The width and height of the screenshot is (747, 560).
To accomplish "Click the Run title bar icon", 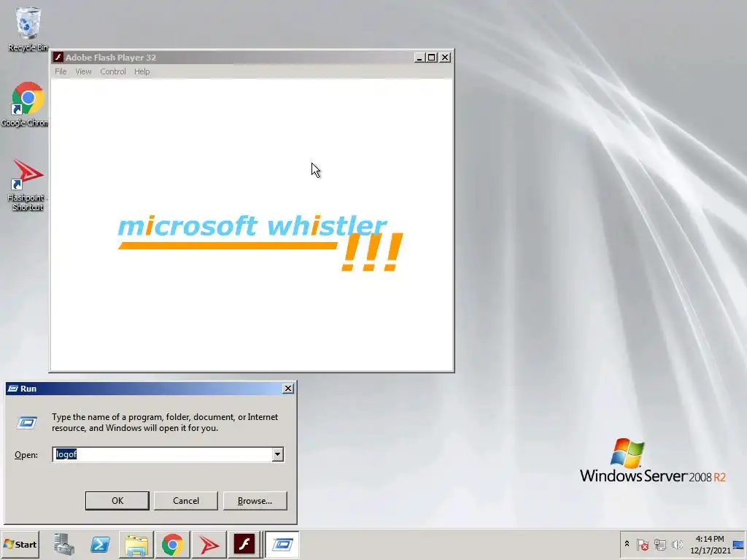I will coord(13,389).
